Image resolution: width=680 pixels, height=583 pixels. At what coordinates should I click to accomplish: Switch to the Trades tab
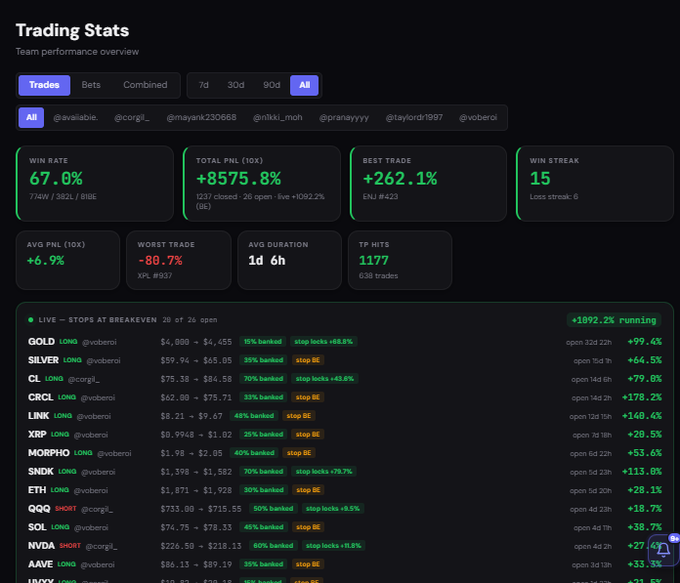tap(44, 85)
